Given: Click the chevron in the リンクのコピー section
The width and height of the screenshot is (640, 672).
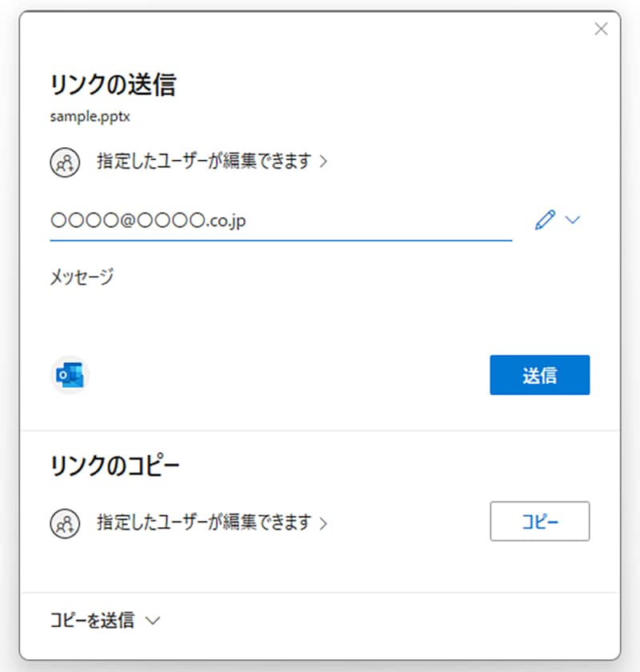Looking at the screenshot, I should 324,523.
